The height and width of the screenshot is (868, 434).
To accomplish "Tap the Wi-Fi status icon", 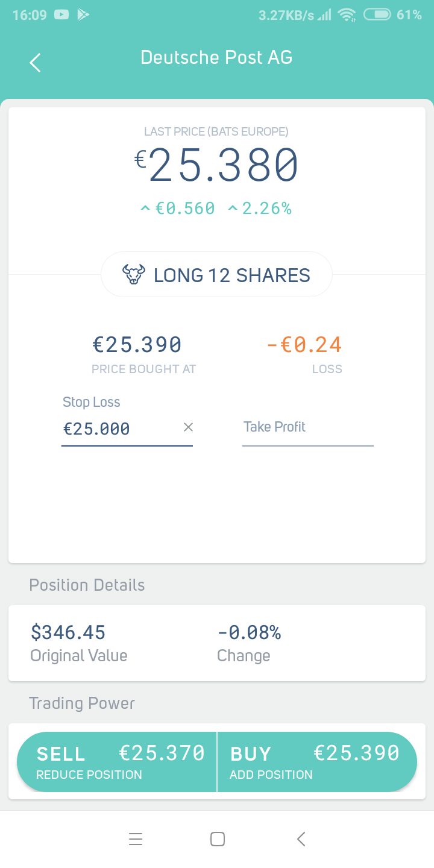I will (347, 15).
